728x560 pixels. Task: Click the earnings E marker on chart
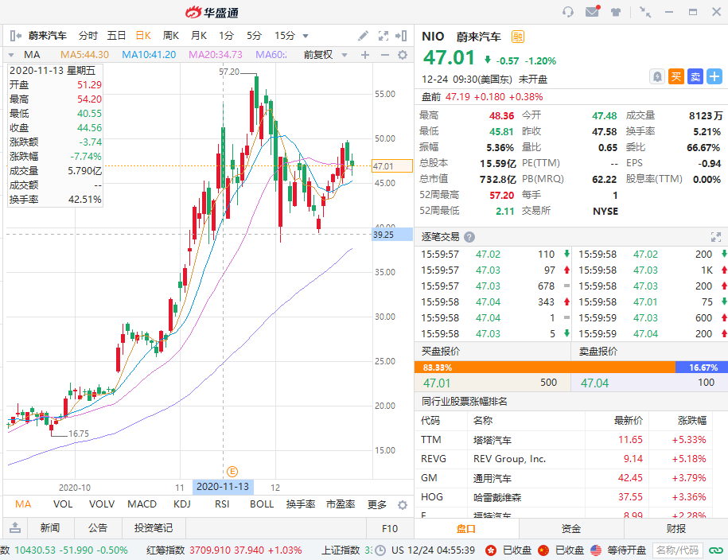tap(232, 472)
